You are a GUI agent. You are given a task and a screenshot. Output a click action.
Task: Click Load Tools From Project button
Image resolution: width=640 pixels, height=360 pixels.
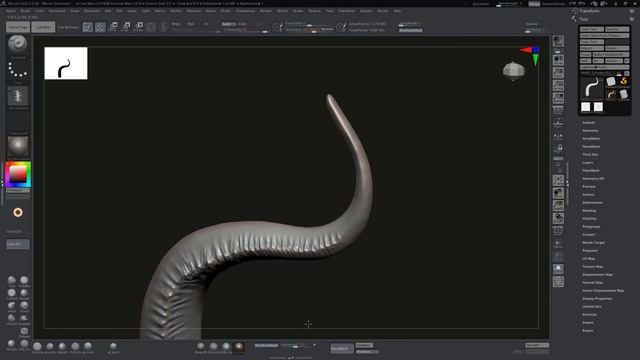(x=604, y=36)
